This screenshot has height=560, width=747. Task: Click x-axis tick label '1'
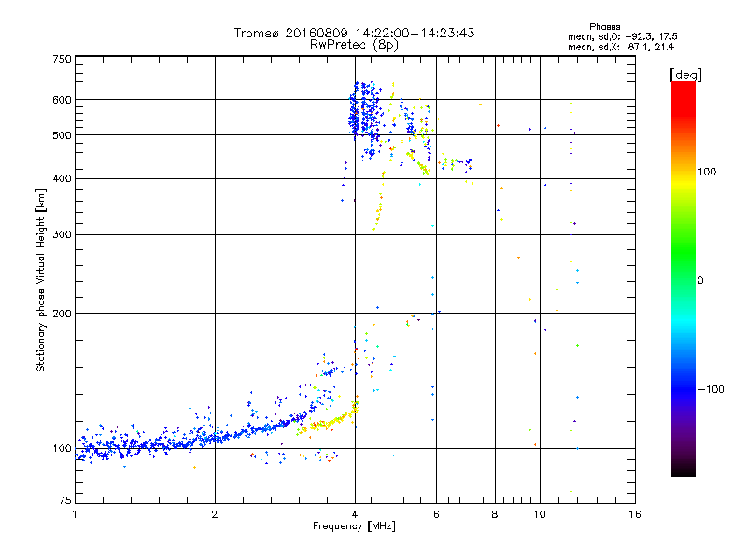coord(75,514)
